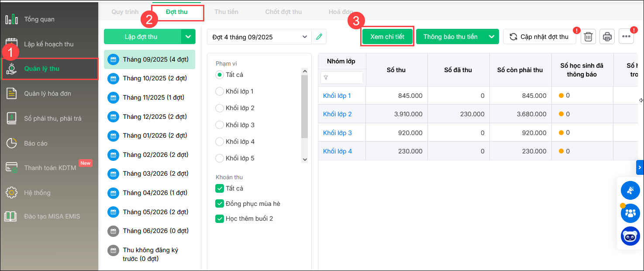
Task: Click the community people floating icon
Action: pyautogui.click(x=630, y=213)
